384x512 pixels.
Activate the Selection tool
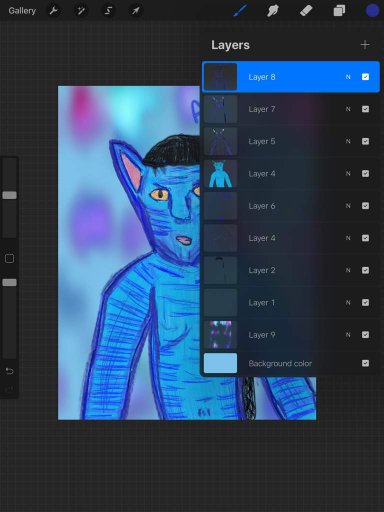pos(108,11)
